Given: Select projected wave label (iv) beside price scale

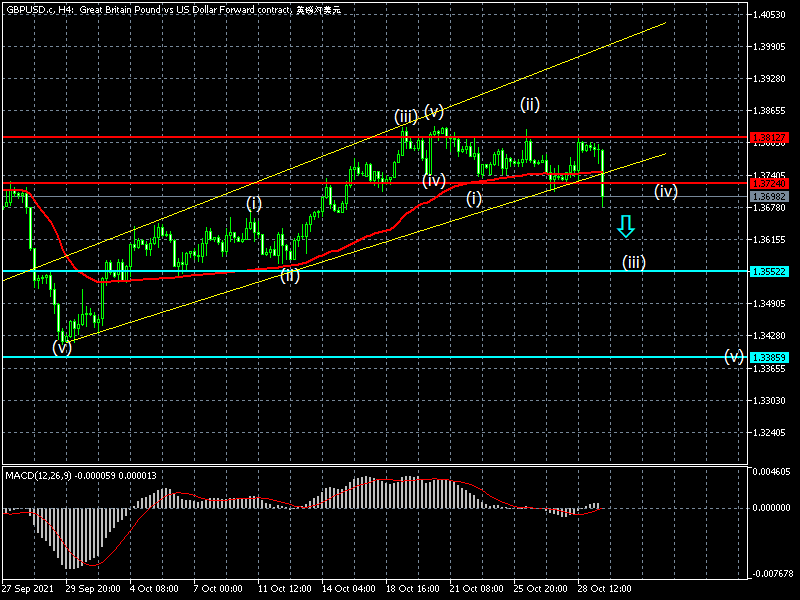Looking at the screenshot, I should [666, 191].
